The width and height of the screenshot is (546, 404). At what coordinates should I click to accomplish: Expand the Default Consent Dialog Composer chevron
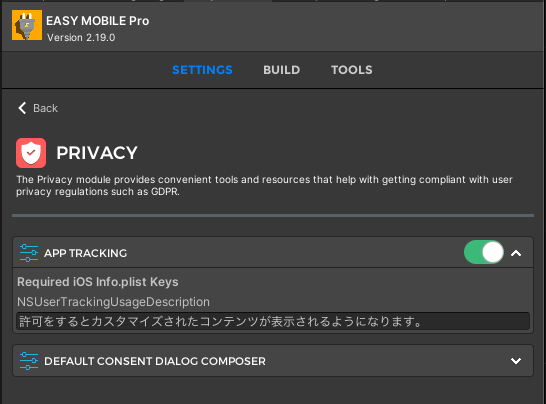516,361
